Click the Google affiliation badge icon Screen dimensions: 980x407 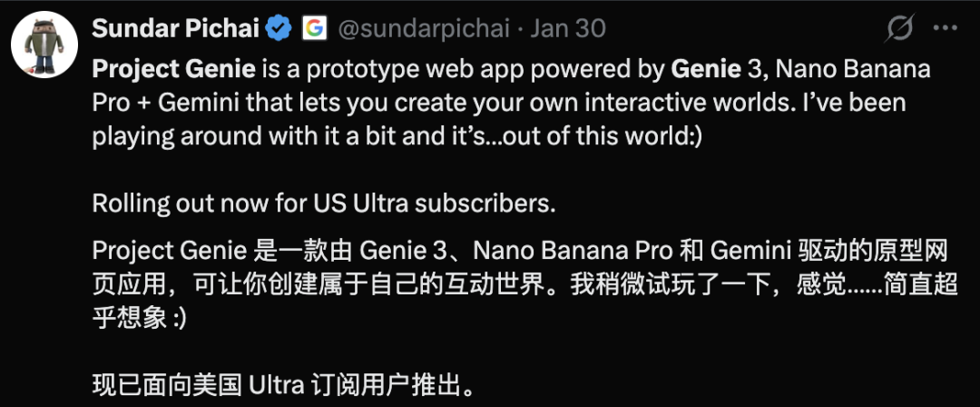[314, 29]
